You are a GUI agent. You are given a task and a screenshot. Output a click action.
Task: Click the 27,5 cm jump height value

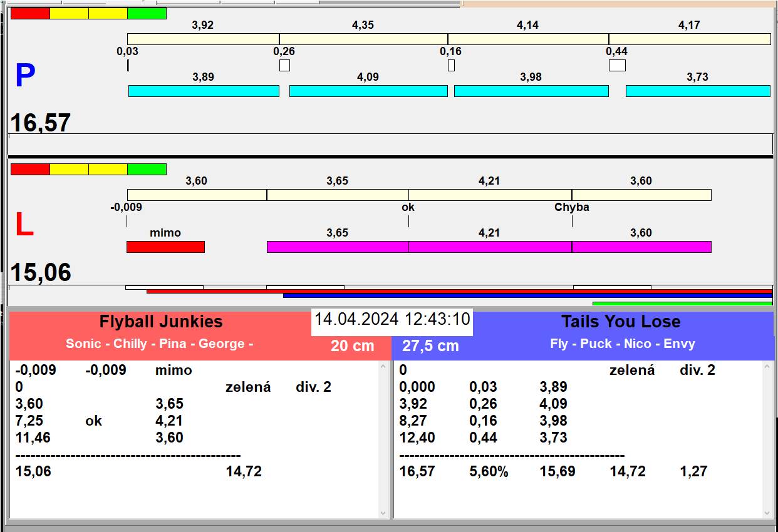[430, 345]
